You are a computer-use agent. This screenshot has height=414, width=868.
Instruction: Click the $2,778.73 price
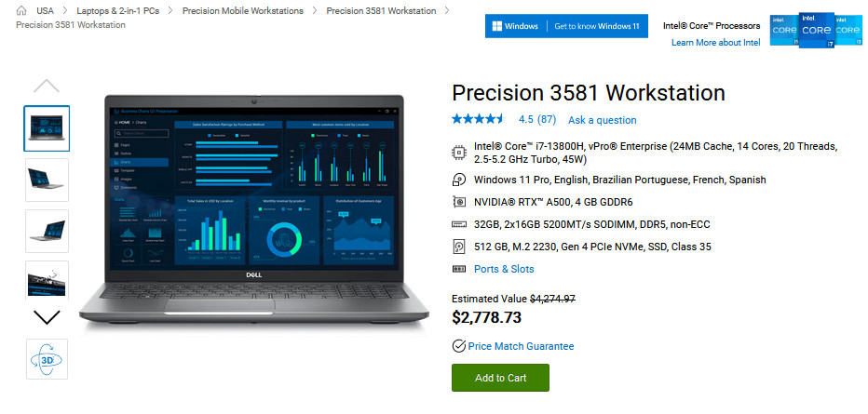(x=486, y=316)
